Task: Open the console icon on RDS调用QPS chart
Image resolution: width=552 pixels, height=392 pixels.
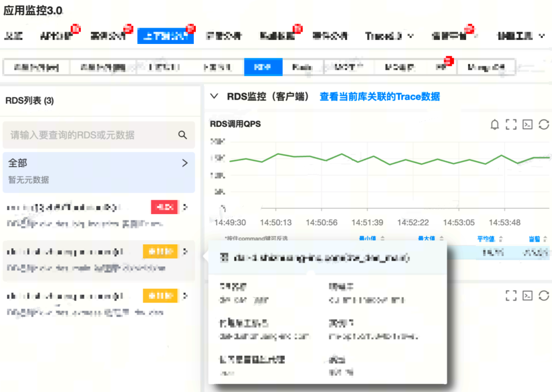Action: pos(527,125)
